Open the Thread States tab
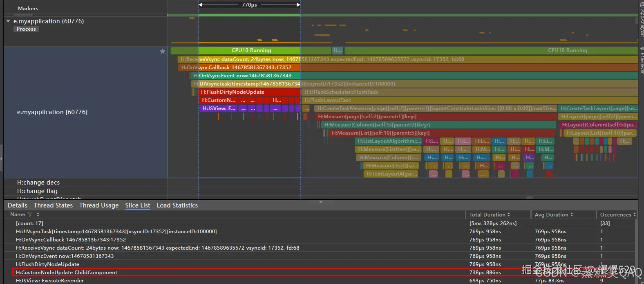The image size is (644, 284). pos(53,205)
